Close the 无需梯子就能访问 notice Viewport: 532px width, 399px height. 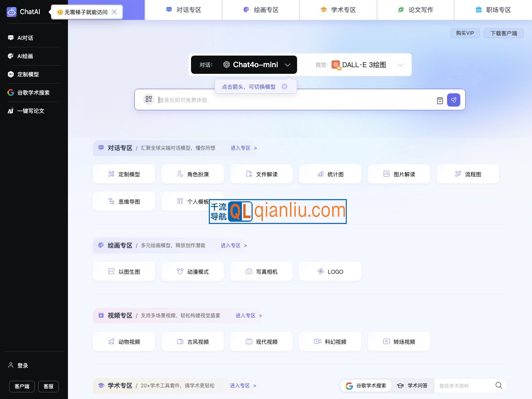(x=114, y=12)
